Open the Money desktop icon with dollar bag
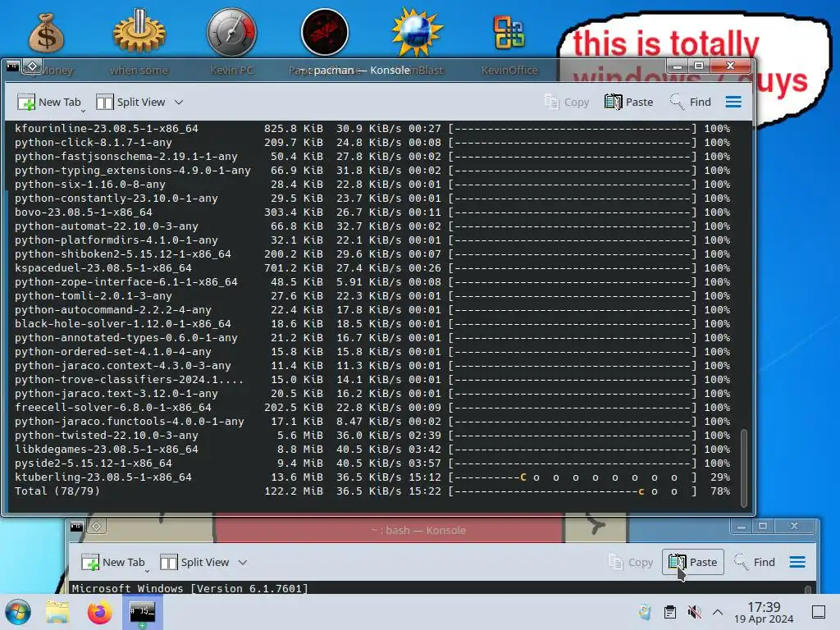The height and width of the screenshot is (630, 840). (x=46, y=33)
